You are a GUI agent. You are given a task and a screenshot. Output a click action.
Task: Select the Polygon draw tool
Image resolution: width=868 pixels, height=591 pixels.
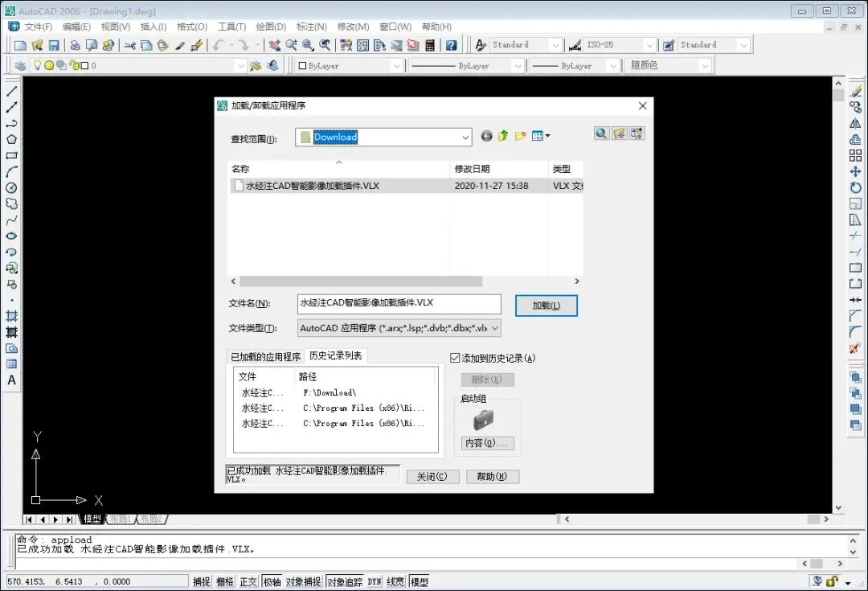coord(11,139)
